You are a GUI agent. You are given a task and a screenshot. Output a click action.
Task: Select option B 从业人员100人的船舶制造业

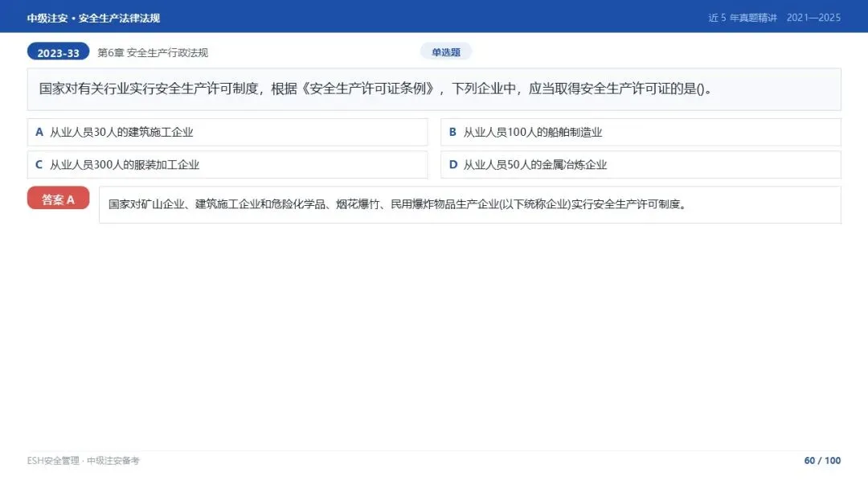pos(641,133)
